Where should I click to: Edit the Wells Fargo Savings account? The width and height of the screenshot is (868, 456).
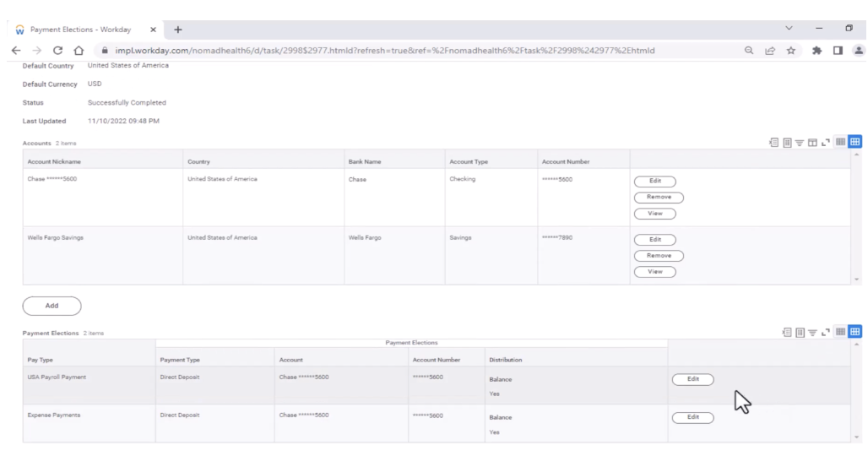655,240
